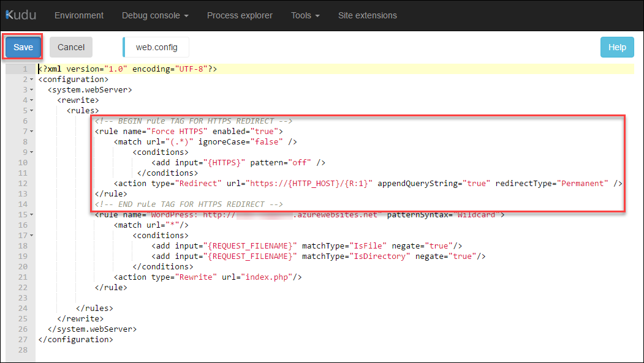Click the line number 1 gutter

click(25, 69)
